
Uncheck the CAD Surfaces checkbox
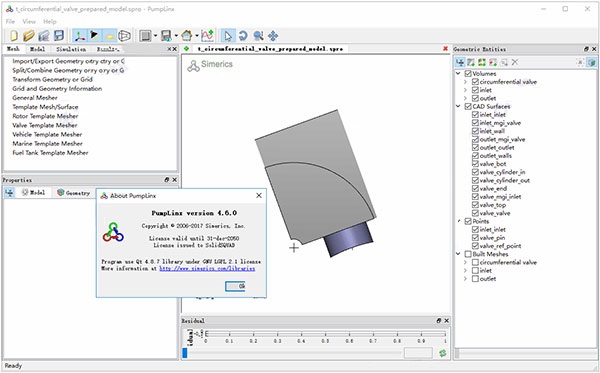(468, 106)
